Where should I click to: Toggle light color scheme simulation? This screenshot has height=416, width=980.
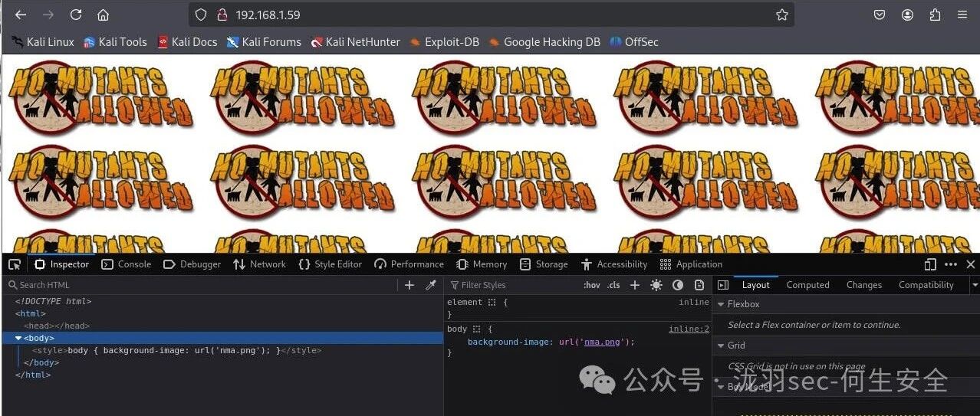click(x=656, y=285)
